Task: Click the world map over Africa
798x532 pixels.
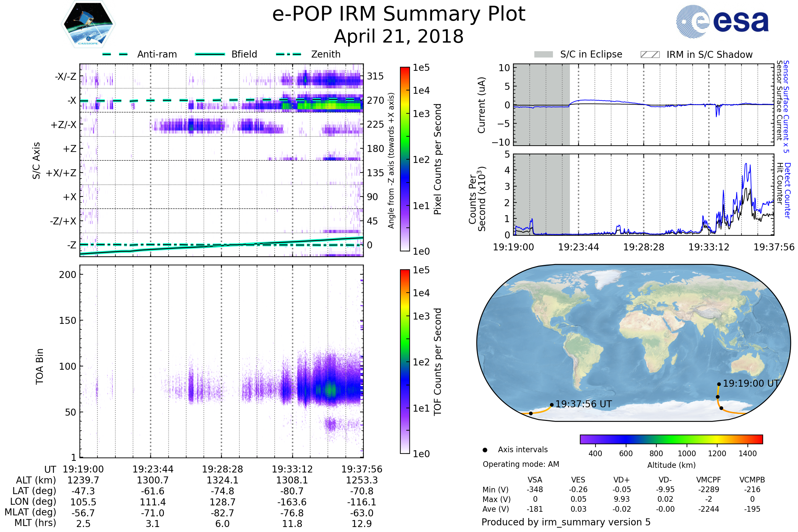Action: [x=653, y=339]
